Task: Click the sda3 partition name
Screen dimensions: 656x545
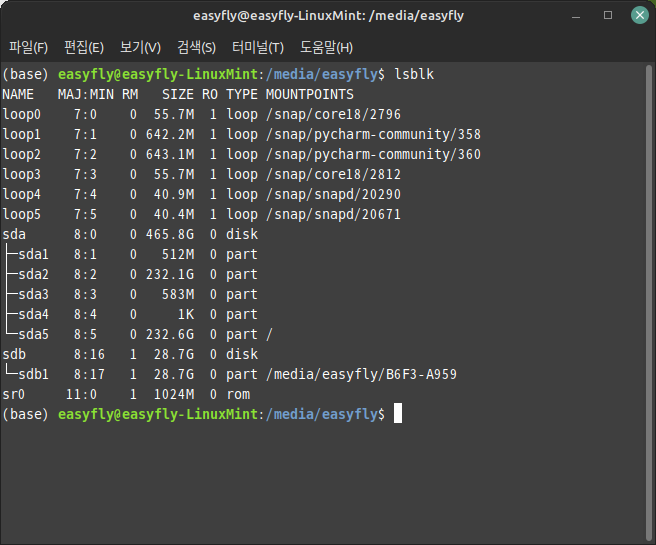Action: (33, 294)
